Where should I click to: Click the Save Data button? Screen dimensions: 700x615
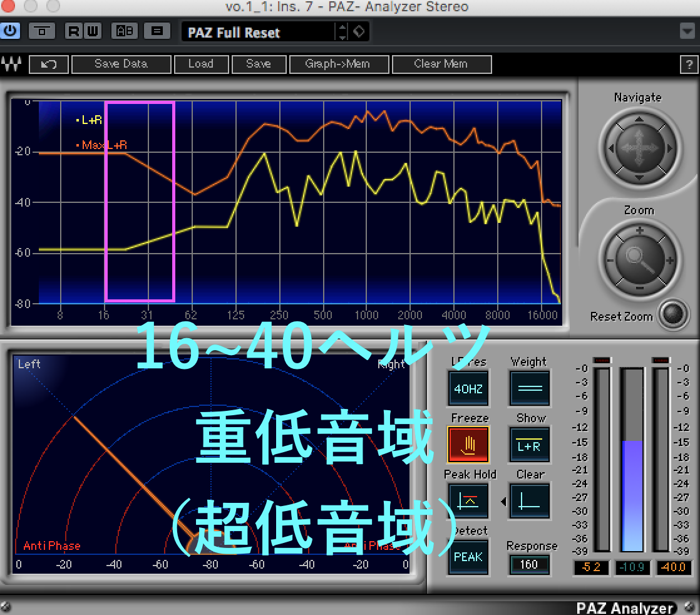(x=121, y=65)
